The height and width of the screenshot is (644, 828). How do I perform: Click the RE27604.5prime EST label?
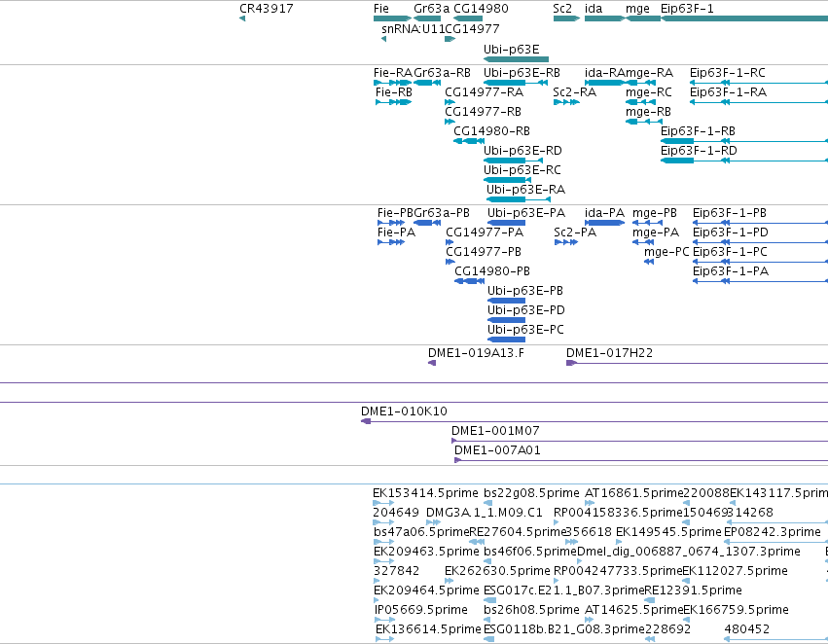(517, 532)
